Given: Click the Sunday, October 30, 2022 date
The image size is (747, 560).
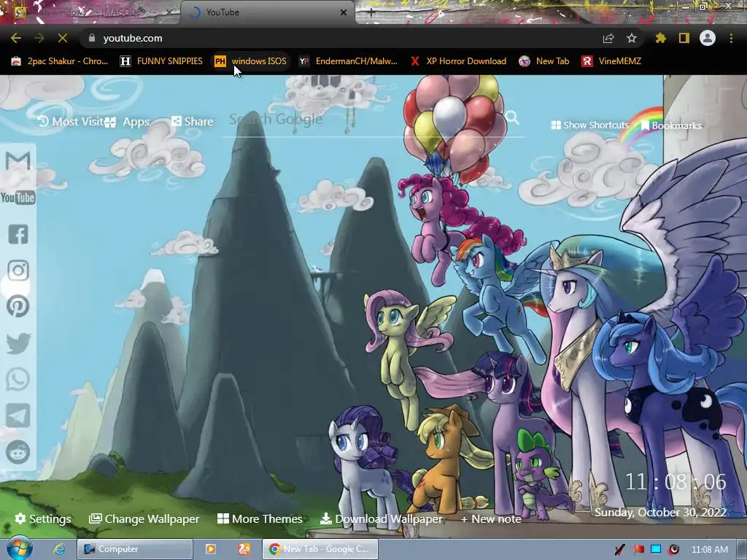Looking at the screenshot, I should point(660,513).
